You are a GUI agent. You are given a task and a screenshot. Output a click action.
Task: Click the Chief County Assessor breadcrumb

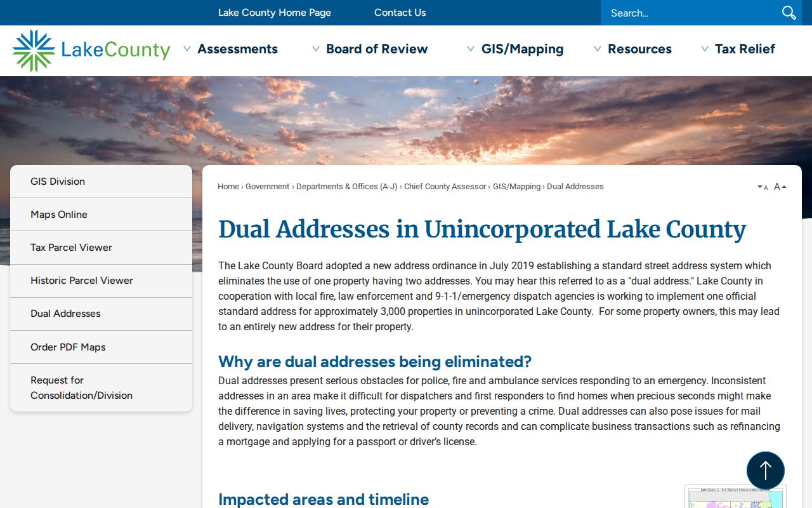pyautogui.click(x=445, y=187)
